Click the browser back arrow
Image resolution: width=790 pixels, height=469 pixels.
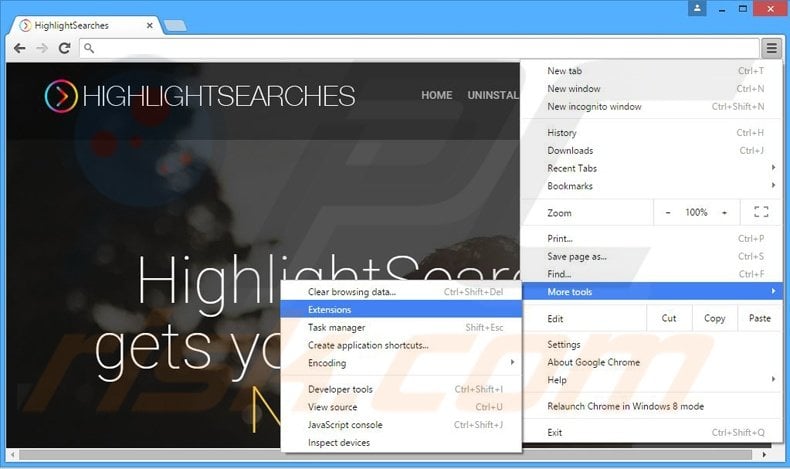(x=20, y=48)
